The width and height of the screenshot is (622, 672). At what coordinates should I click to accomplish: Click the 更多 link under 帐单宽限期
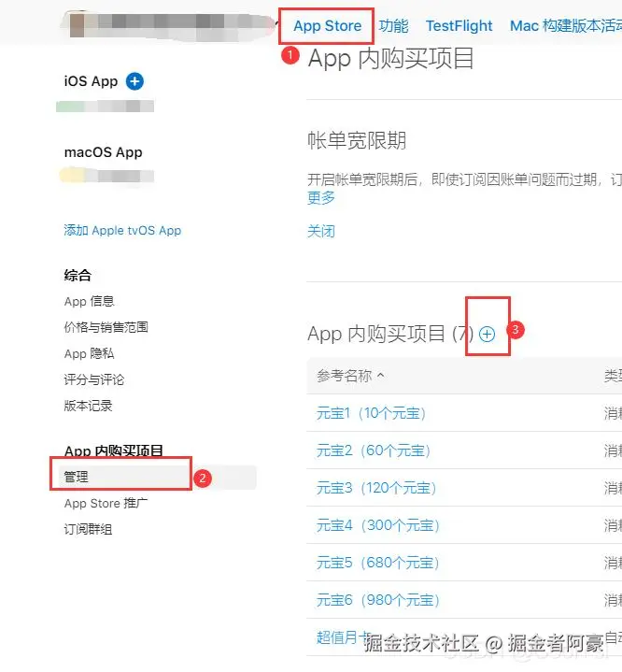click(x=321, y=197)
